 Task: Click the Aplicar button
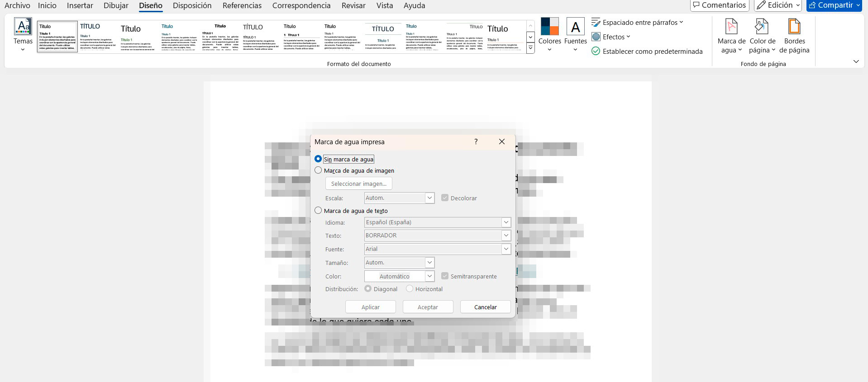coord(370,307)
